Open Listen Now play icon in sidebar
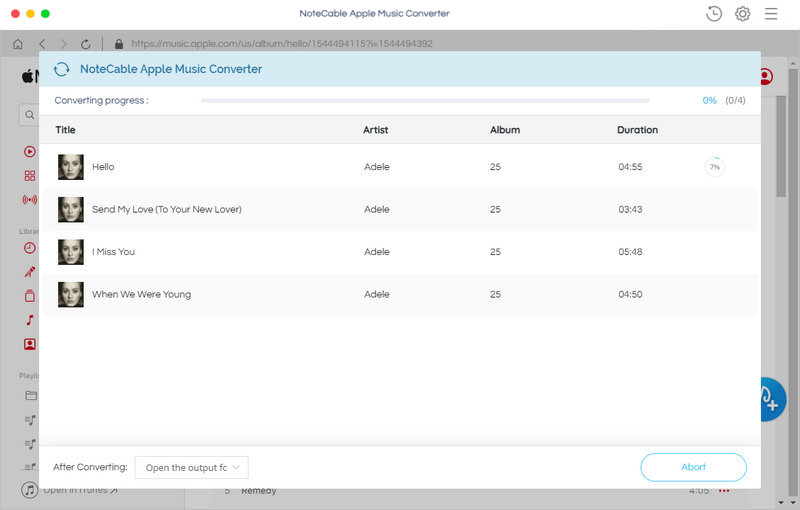Screen dimensions: 800x510 [x=30, y=151]
